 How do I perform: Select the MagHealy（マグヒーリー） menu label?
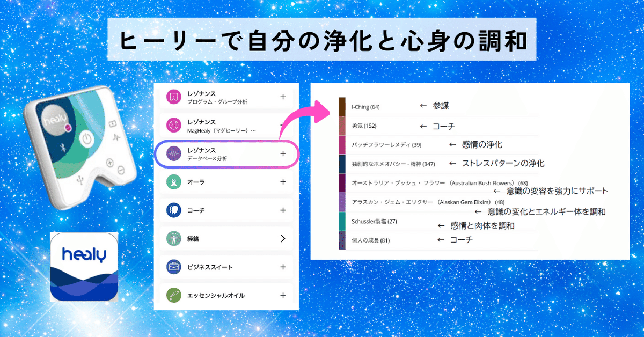[x=222, y=125]
